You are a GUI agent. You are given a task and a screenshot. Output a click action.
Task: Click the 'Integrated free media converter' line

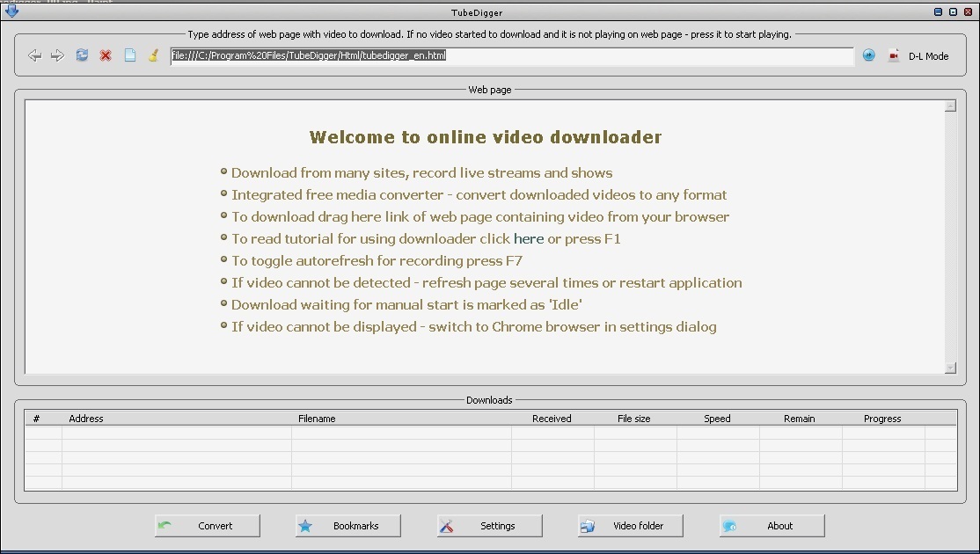pos(479,195)
